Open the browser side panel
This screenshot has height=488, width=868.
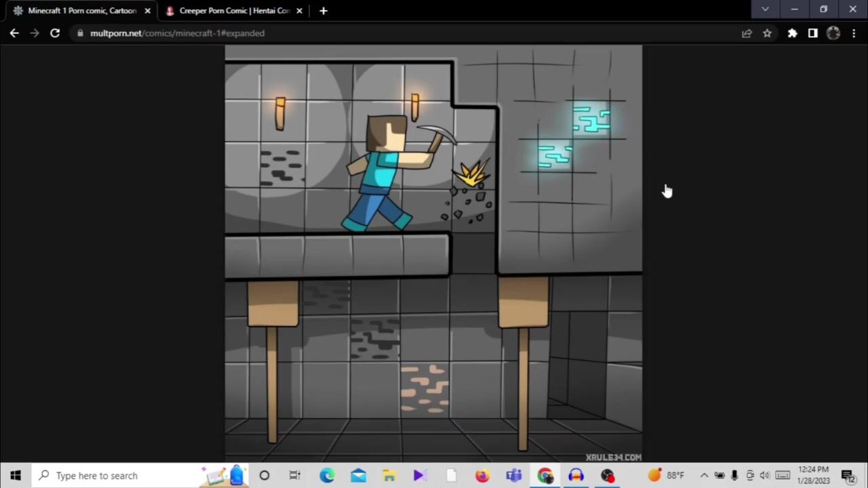coord(812,33)
